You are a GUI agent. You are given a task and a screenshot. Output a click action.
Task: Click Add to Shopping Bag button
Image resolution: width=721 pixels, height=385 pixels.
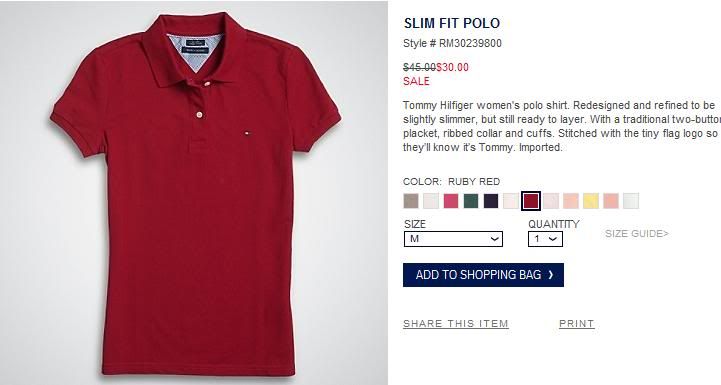point(483,275)
